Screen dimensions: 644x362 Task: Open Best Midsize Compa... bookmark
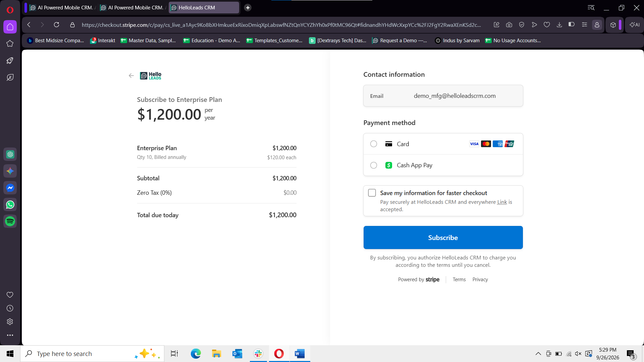[x=55, y=41]
